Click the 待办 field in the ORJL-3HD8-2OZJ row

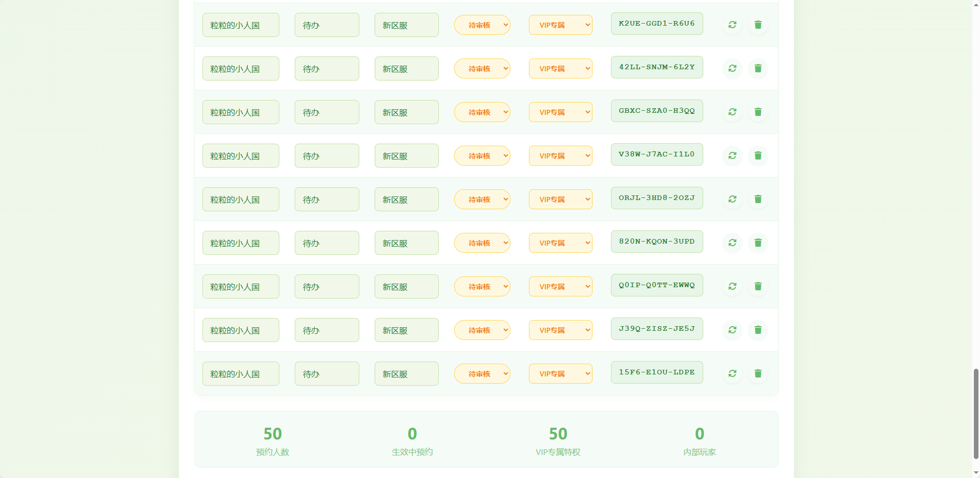tap(326, 200)
